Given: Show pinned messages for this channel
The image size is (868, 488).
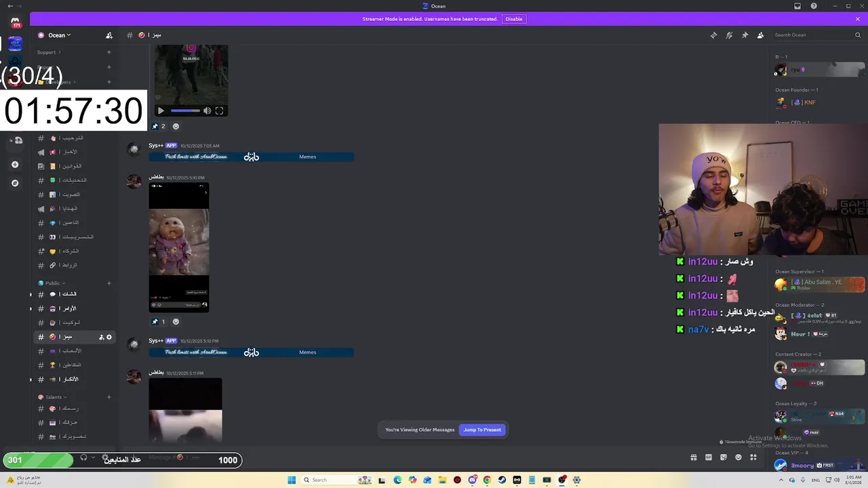Looking at the screenshot, I should 745,35.
